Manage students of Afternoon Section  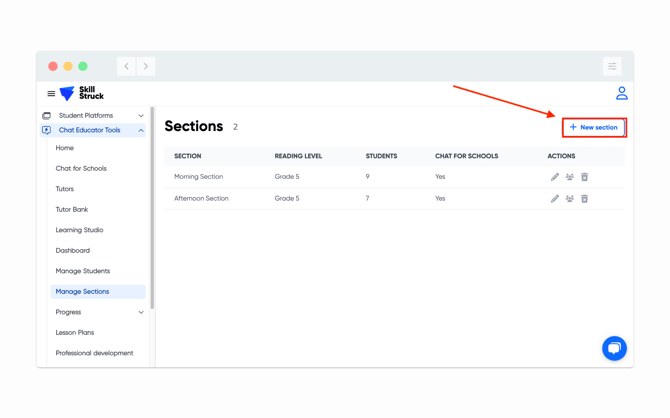pyautogui.click(x=570, y=199)
